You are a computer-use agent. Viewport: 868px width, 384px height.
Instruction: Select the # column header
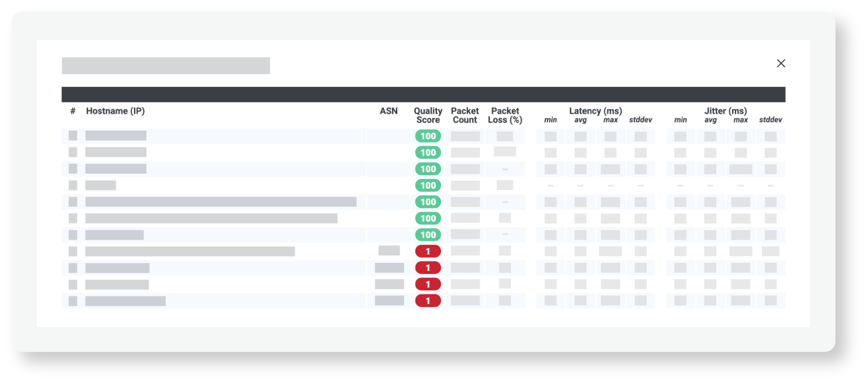(x=72, y=111)
